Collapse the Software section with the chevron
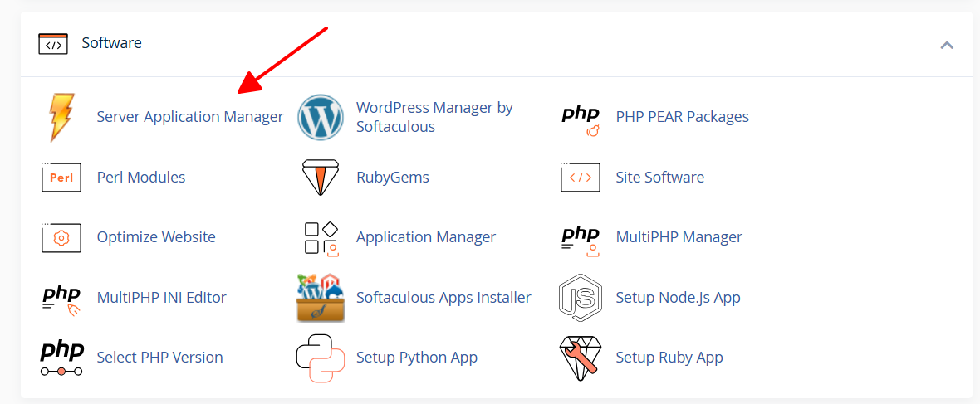This screenshot has width=980, height=404. tap(947, 45)
